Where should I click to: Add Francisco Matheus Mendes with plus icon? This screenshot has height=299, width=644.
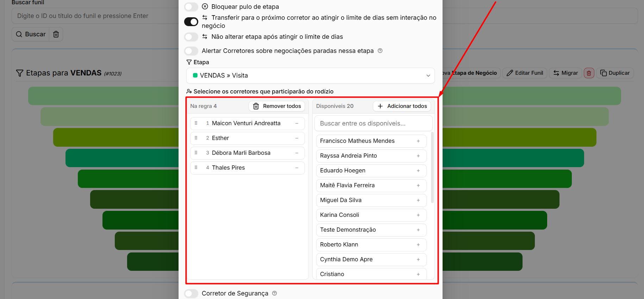pyautogui.click(x=418, y=141)
